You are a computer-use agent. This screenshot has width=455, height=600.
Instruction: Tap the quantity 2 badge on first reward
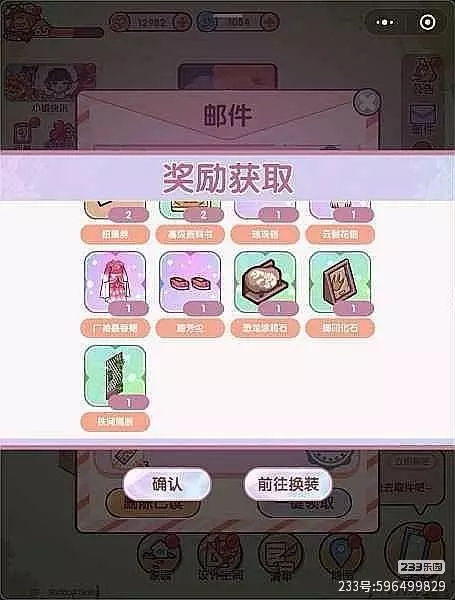pos(128,215)
